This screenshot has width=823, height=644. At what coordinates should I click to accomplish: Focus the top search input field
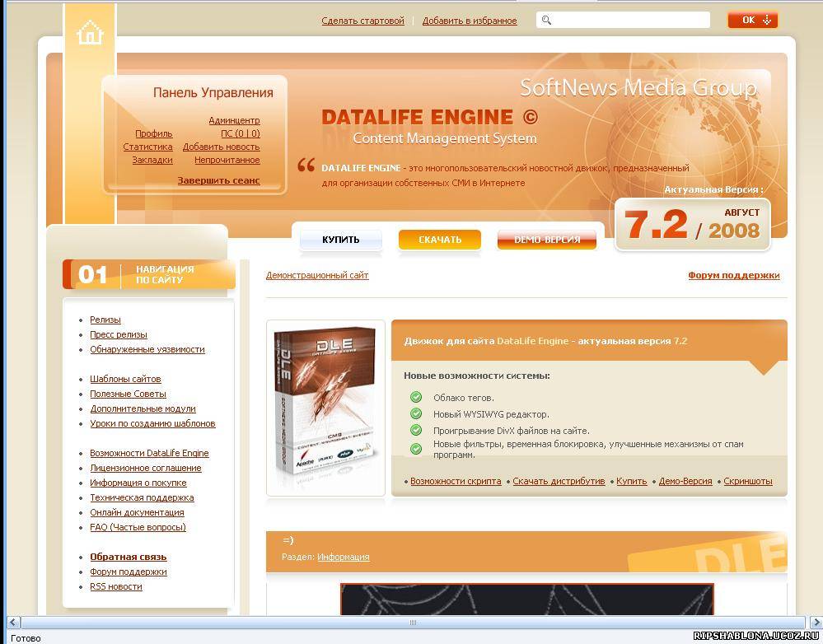623,21
